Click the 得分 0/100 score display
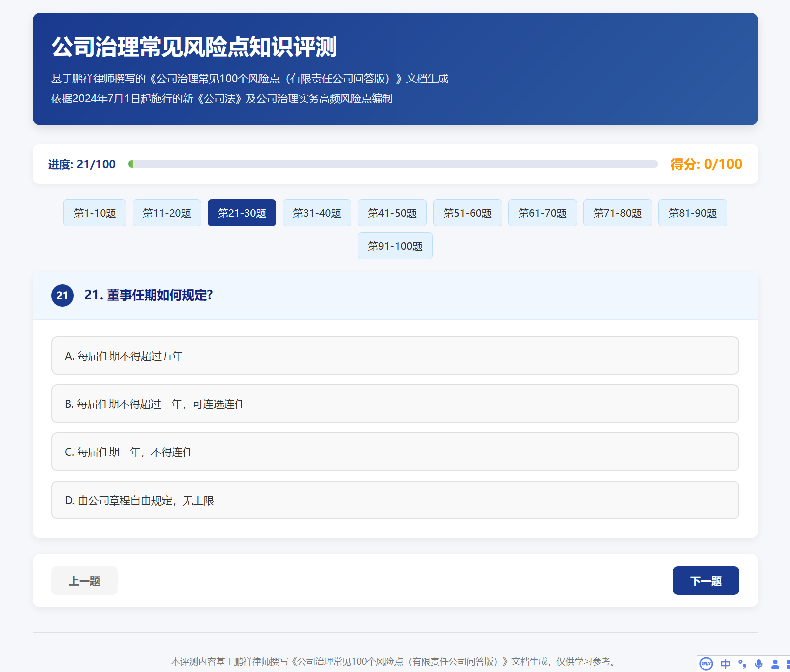790x672 pixels. coord(706,164)
